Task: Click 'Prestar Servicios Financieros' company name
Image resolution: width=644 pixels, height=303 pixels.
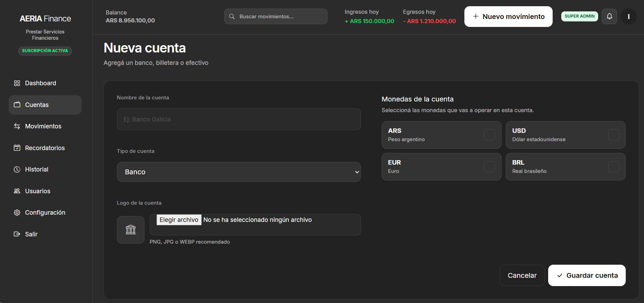Action: pos(45,35)
